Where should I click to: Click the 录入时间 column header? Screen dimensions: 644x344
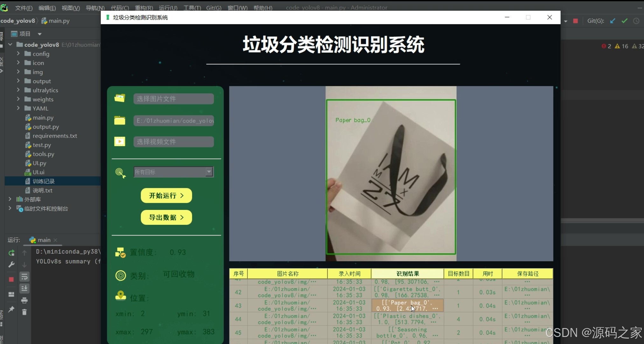pyautogui.click(x=349, y=274)
